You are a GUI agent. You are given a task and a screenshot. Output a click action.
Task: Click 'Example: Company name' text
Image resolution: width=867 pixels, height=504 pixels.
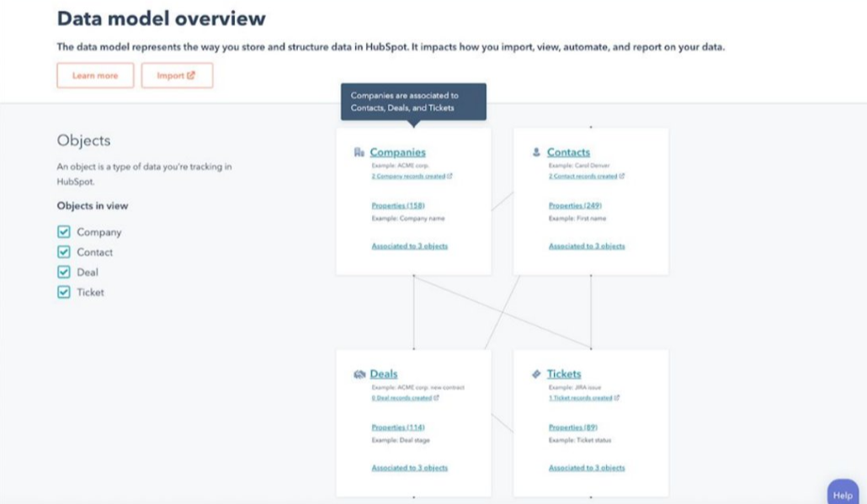[x=408, y=218]
